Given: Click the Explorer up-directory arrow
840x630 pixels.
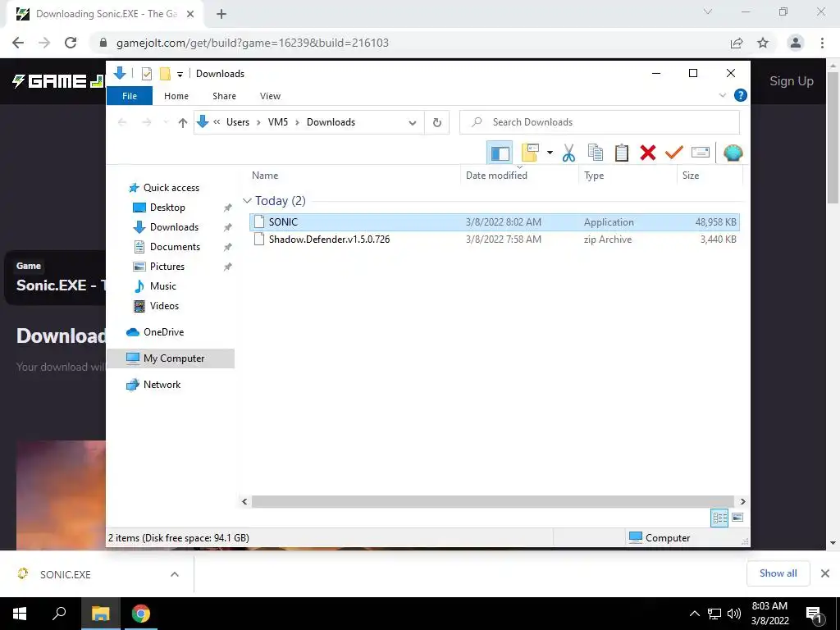Looking at the screenshot, I should (x=183, y=123).
